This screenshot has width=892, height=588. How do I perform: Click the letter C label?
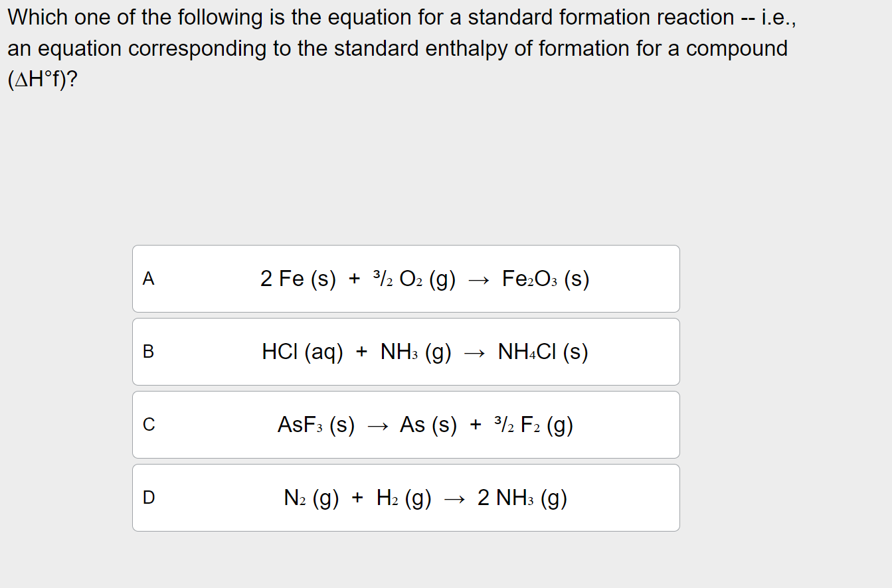(149, 425)
